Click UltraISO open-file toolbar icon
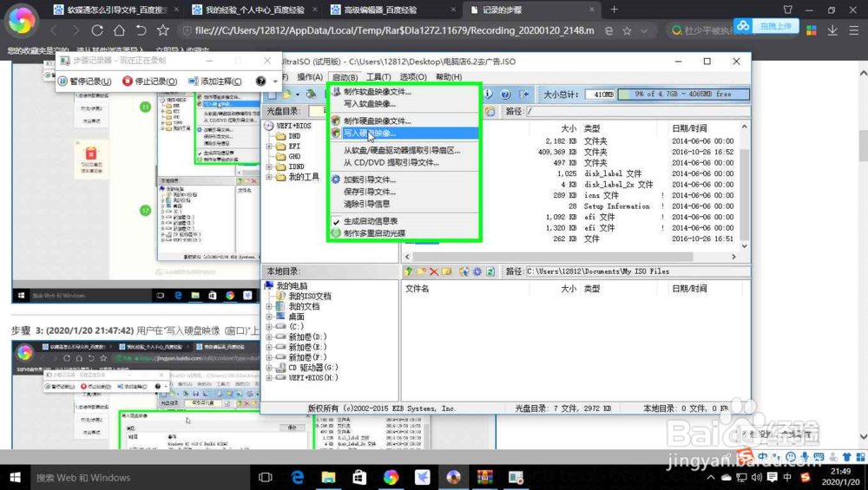 click(x=286, y=94)
